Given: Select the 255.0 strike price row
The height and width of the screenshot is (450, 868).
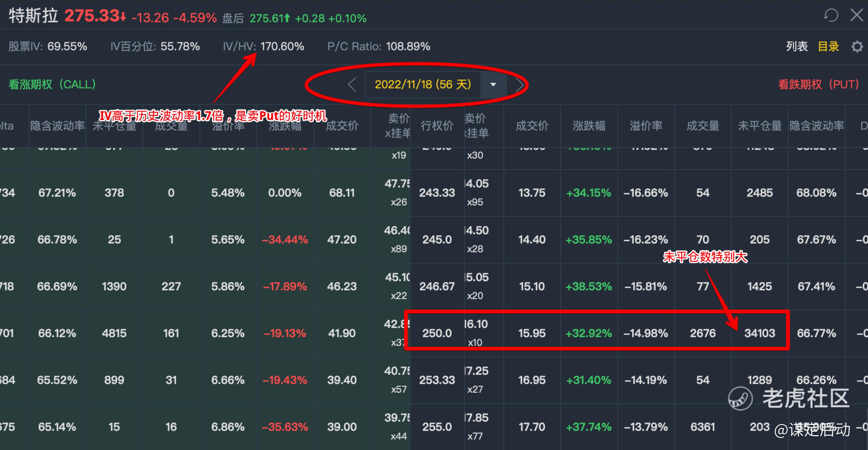Looking at the screenshot, I should click(x=437, y=427).
